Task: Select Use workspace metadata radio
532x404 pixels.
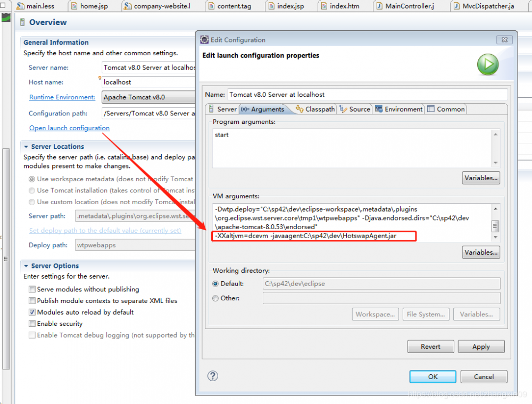Action: [32, 179]
